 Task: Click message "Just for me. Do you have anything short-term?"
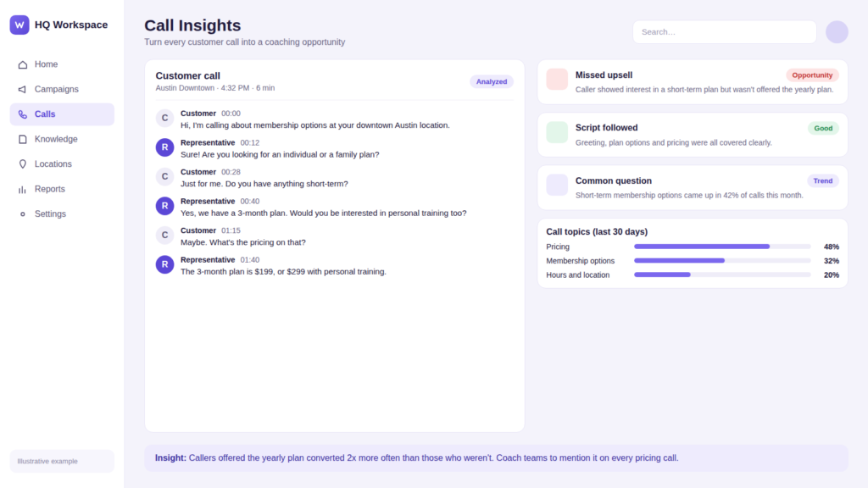point(264,184)
